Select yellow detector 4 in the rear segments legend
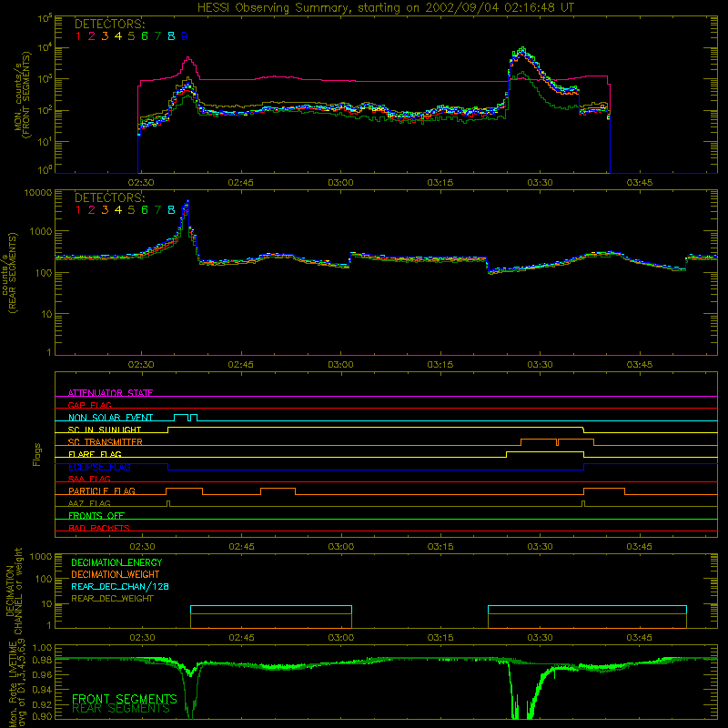The height and width of the screenshot is (728, 728). (118, 210)
